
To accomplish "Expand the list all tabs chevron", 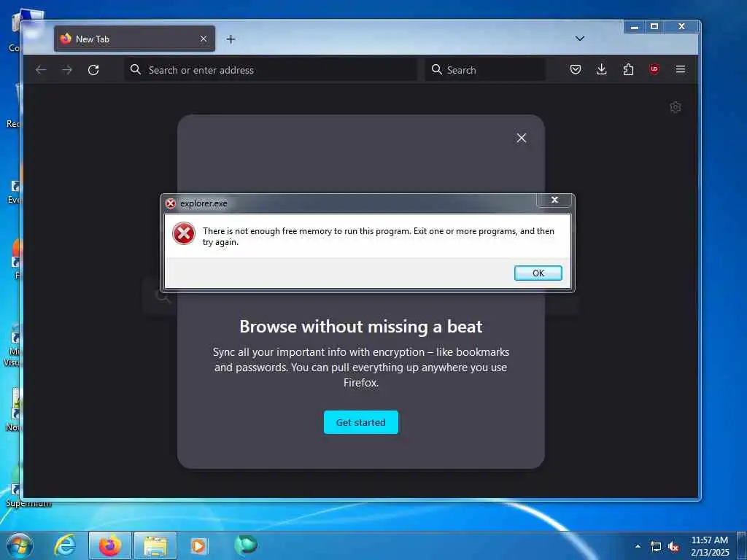I will click(580, 39).
